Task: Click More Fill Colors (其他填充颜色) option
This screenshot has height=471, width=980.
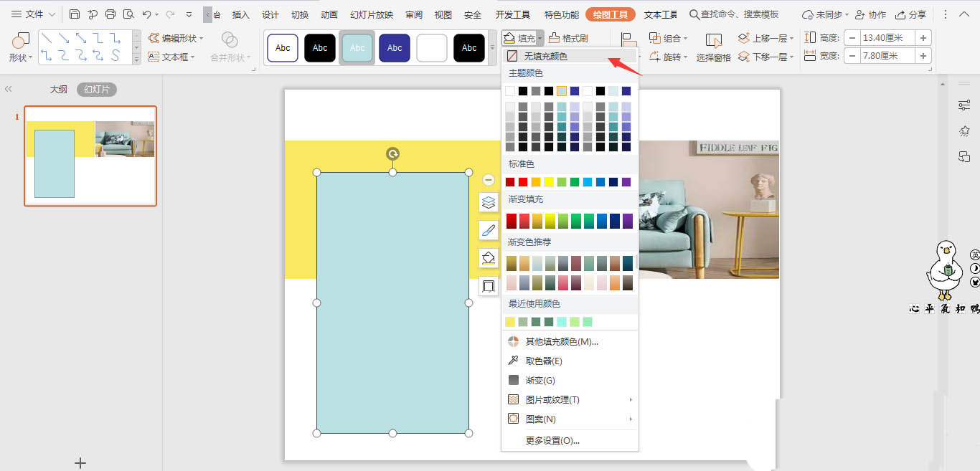Action: pos(561,342)
